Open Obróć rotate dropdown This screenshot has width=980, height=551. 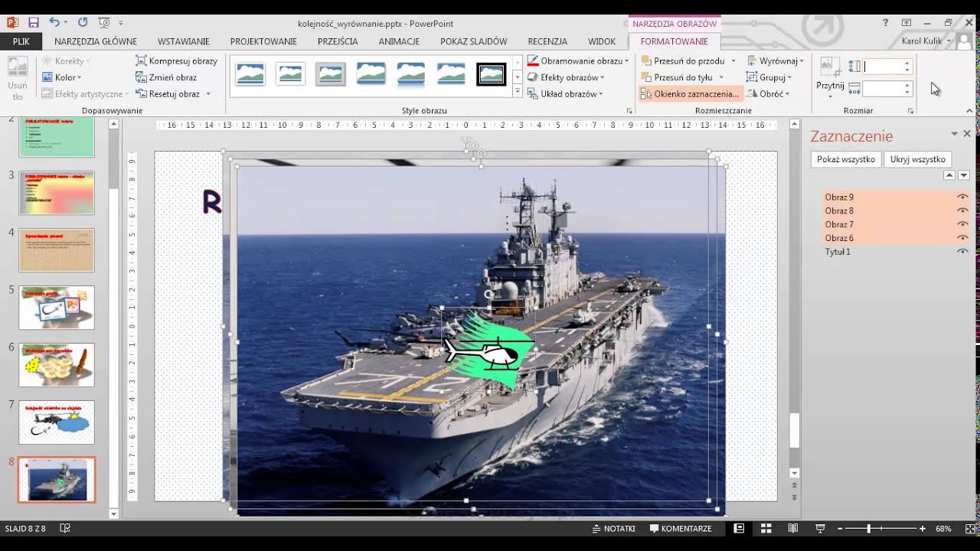768,94
